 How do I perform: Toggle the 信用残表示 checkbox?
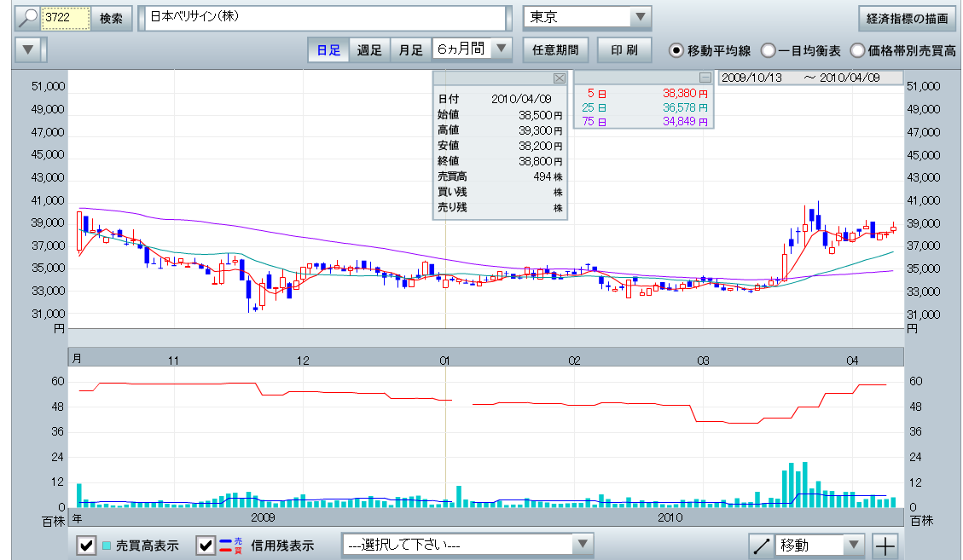pos(206,546)
